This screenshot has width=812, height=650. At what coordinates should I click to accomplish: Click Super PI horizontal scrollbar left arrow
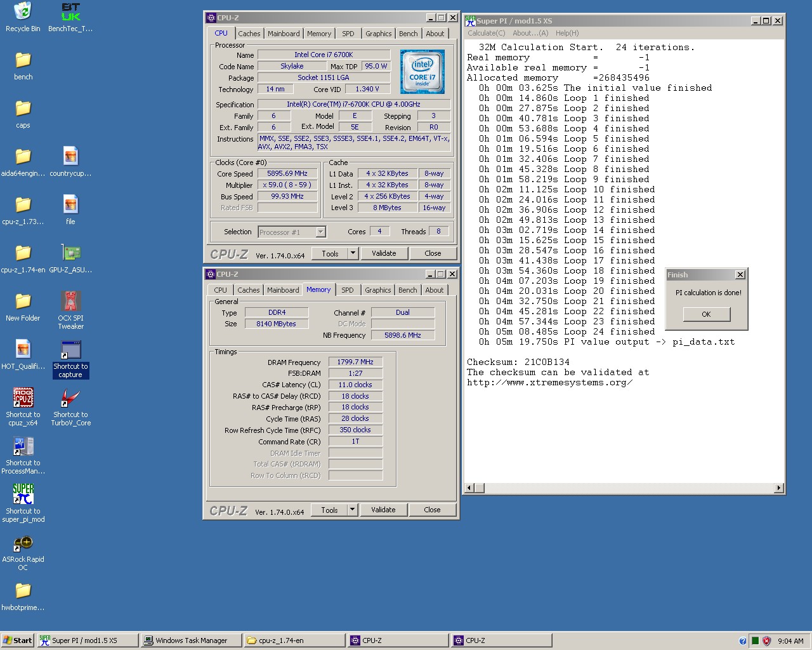tap(470, 488)
